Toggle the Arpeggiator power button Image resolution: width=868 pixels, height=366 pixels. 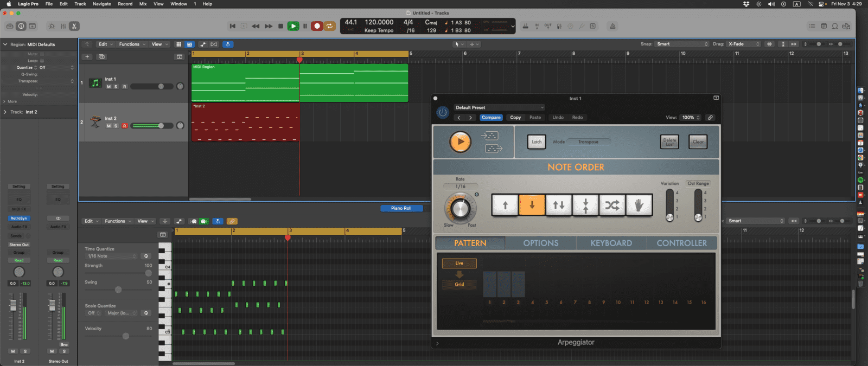(x=443, y=112)
